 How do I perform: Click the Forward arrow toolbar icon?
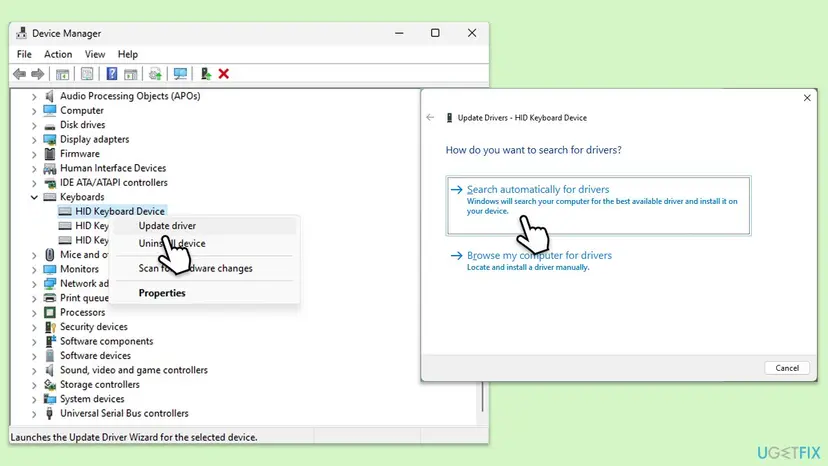pyautogui.click(x=37, y=74)
